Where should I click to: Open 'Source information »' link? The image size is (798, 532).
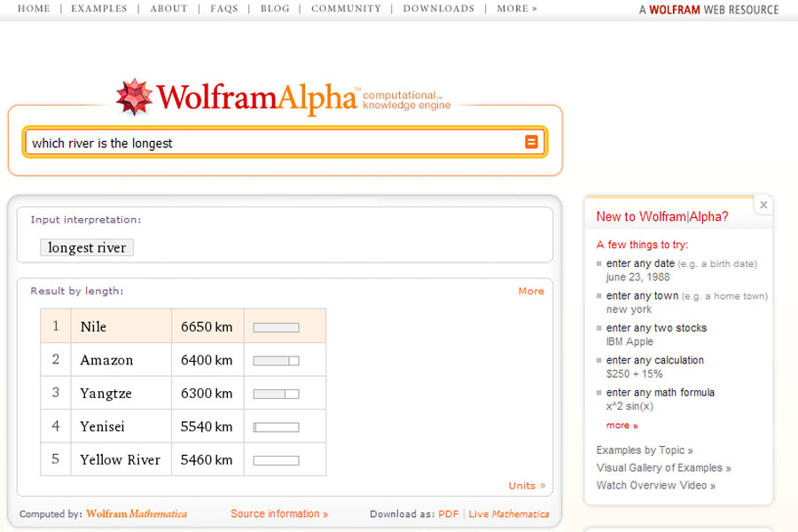[x=279, y=512]
